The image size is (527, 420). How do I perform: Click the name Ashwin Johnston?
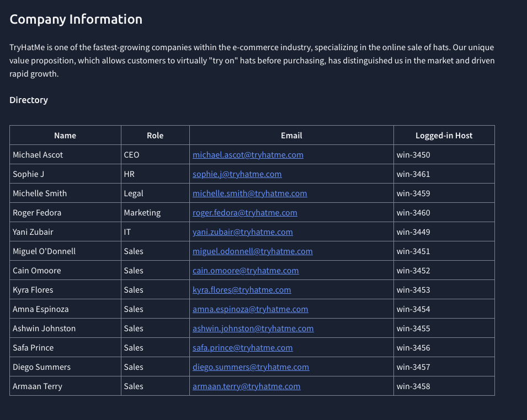[44, 329]
